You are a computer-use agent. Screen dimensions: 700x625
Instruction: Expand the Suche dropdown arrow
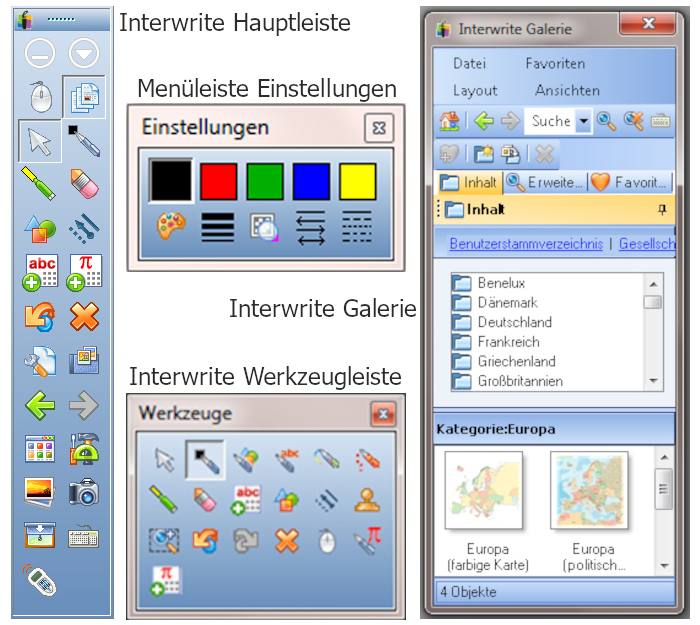(x=584, y=121)
